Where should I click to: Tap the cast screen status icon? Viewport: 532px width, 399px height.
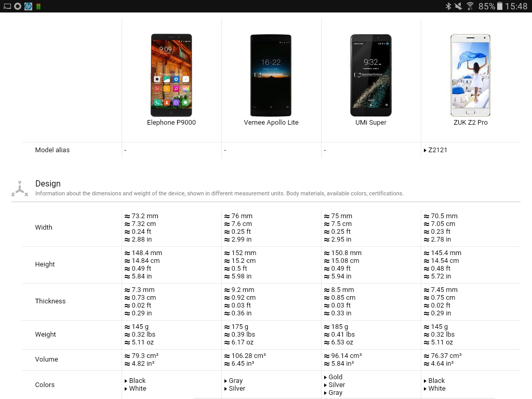pyautogui.click(x=7, y=6)
